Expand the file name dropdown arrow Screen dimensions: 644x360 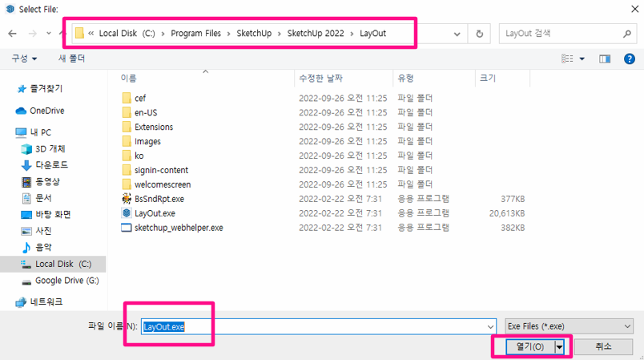point(490,326)
